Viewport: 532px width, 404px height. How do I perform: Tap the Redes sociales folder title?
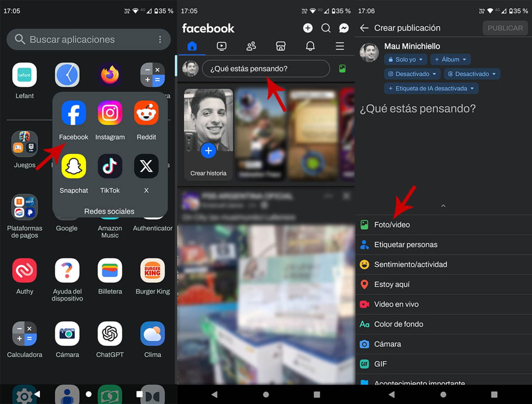[x=109, y=211]
